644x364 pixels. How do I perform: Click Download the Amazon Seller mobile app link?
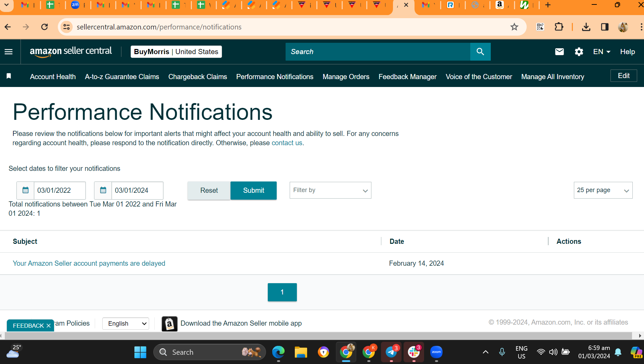click(241, 323)
